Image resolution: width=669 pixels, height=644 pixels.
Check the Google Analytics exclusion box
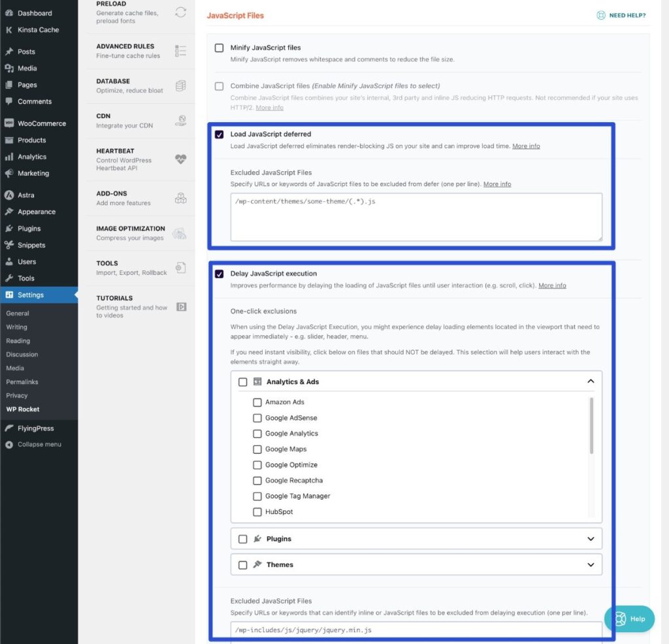pyautogui.click(x=257, y=433)
